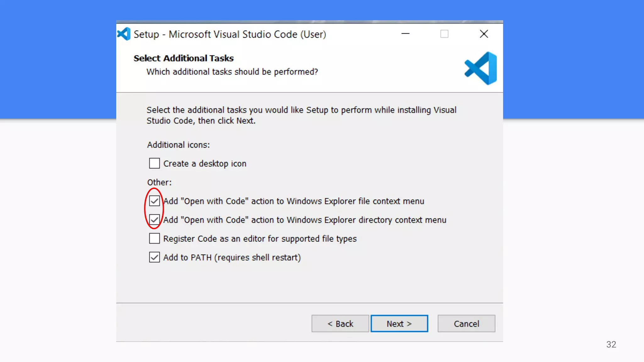The height and width of the screenshot is (362, 644).
Task: Enable Register Code as an editor checkbox
Action: [x=154, y=239]
